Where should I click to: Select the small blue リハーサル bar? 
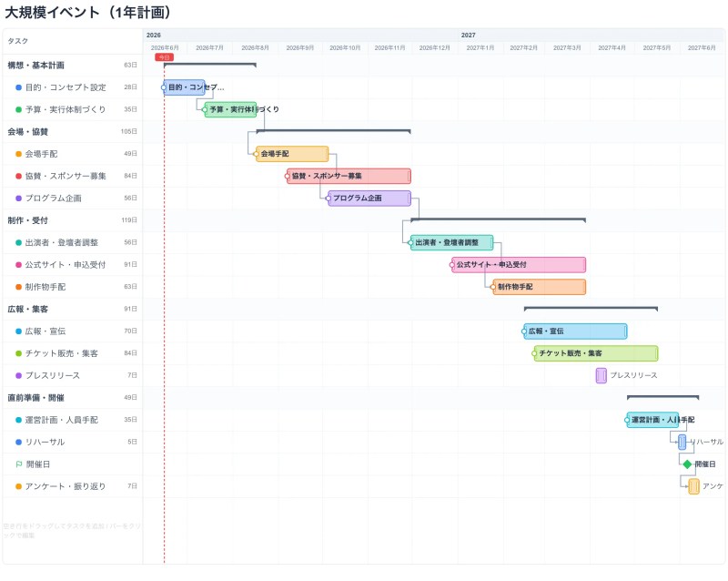[682, 442]
